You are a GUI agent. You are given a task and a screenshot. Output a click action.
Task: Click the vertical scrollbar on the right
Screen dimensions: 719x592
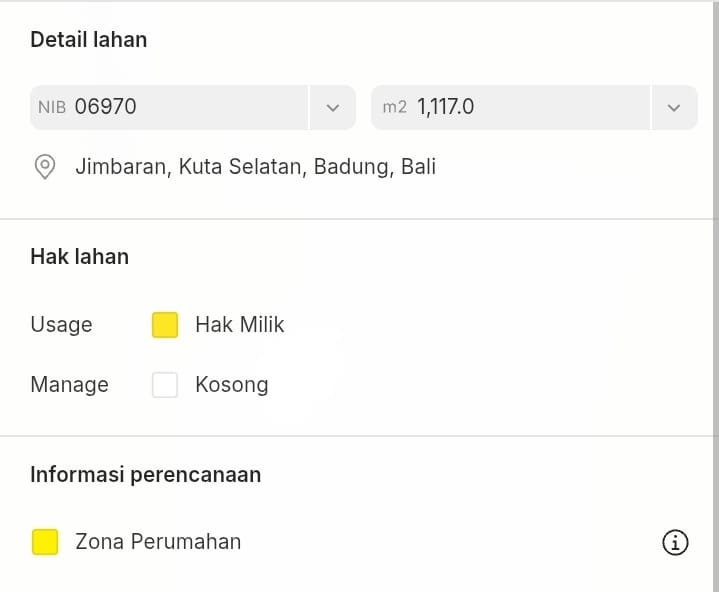pos(714,200)
